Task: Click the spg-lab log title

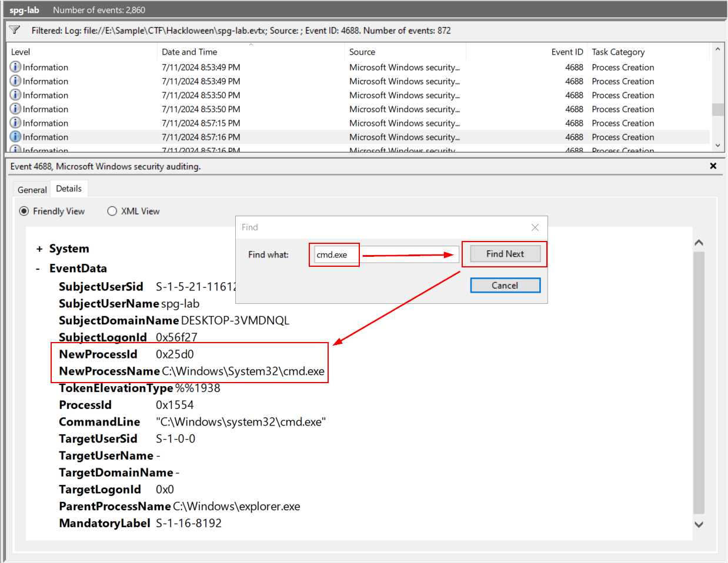Action: (x=24, y=10)
